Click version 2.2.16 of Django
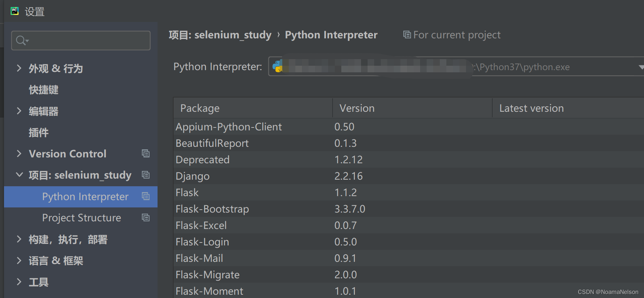Viewport: 644px width, 298px height. [x=349, y=176]
